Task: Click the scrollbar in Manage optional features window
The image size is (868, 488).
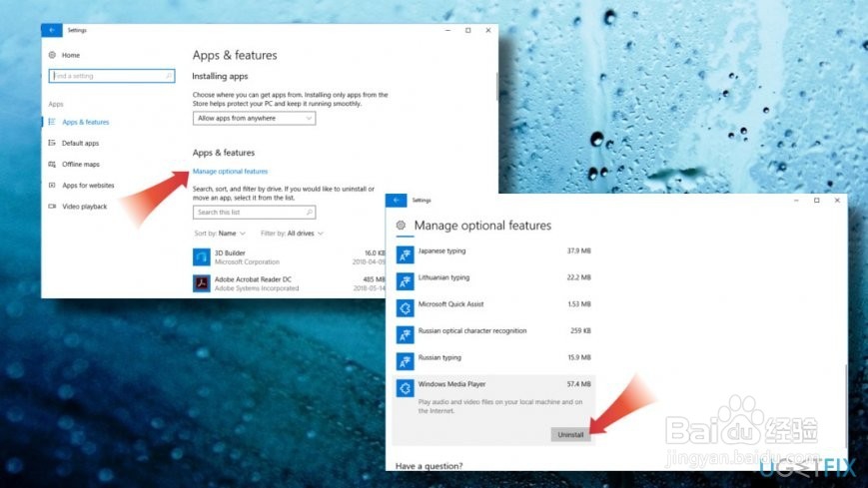Action: click(x=845, y=407)
